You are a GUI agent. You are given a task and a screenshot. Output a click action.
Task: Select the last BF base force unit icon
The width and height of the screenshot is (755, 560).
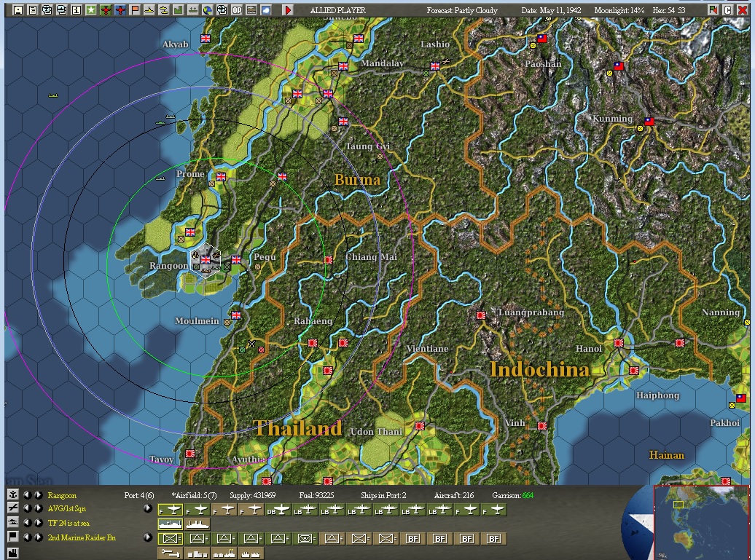(494, 539)
